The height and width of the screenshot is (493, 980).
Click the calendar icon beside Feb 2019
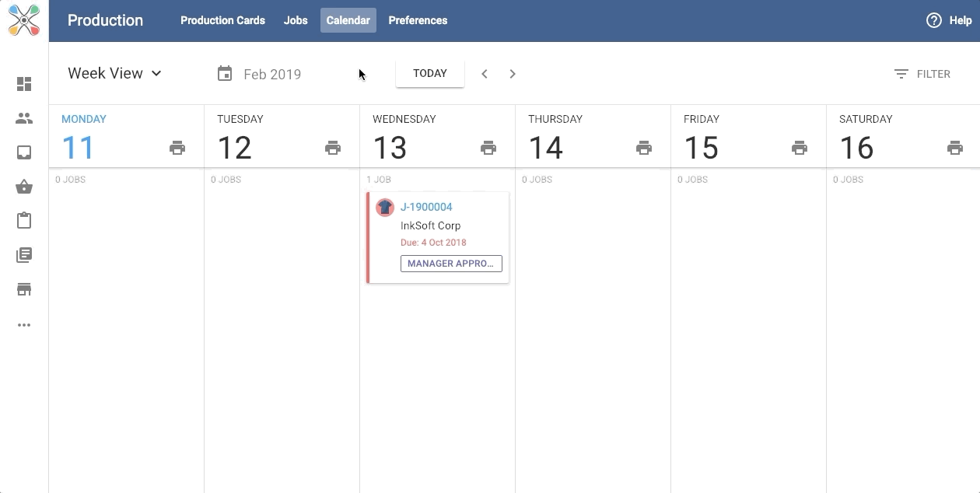pos(225,73)
